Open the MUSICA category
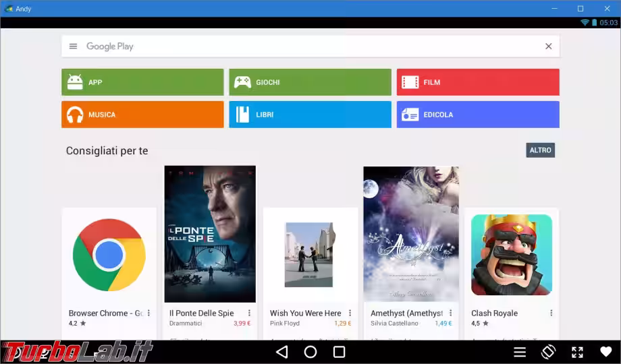 click(x=142, y=115)
